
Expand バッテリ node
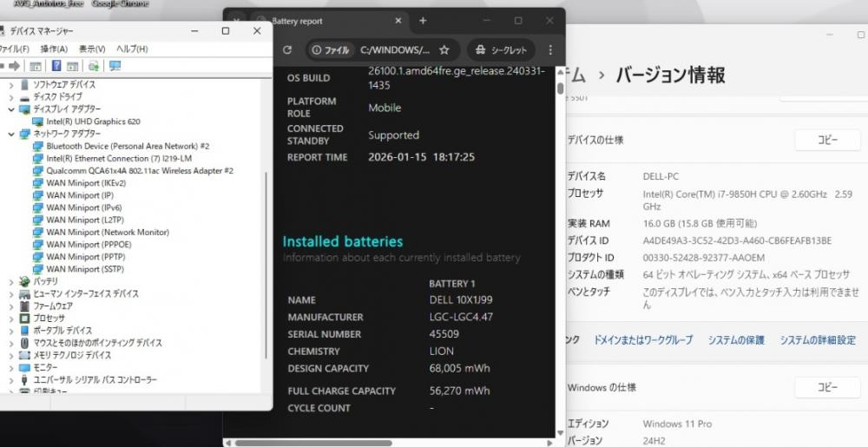point(11,281)
